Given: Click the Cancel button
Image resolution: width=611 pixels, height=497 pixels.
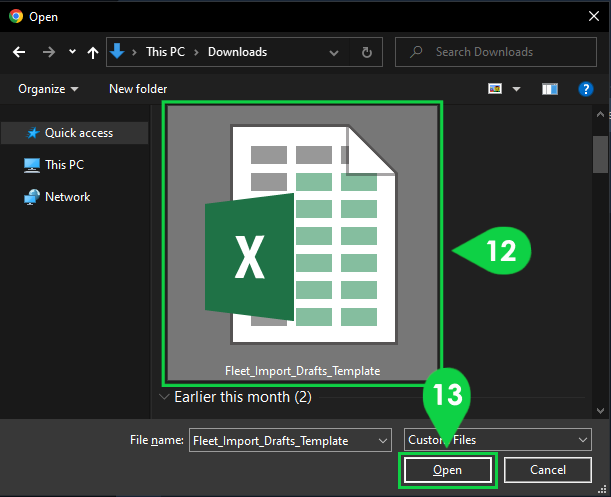Looking at the screenshot, I should [547, 470].
